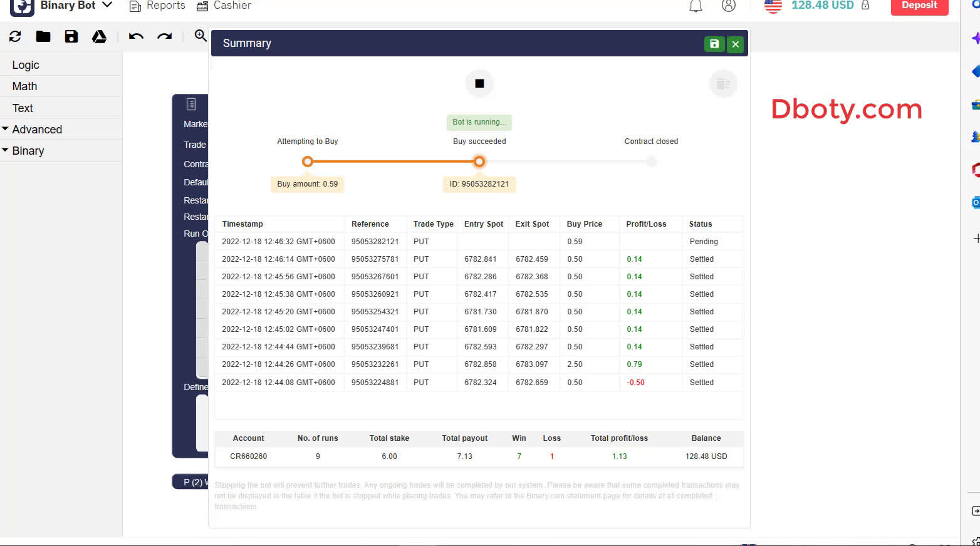Open the account profile icon
980x546 pixels.
click(729, 6)
